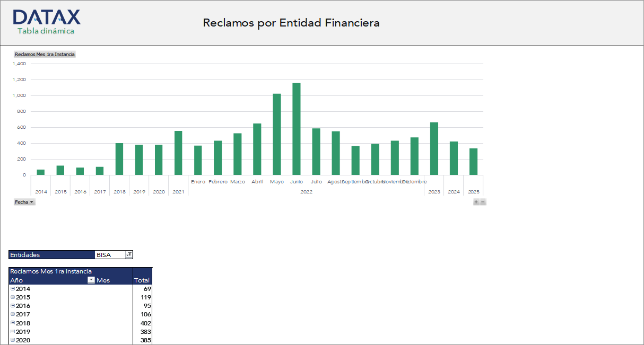The image size is (644, 345).
Task: Collapse the 2016 row using its minus icon
Action: [x=13, y=306]
